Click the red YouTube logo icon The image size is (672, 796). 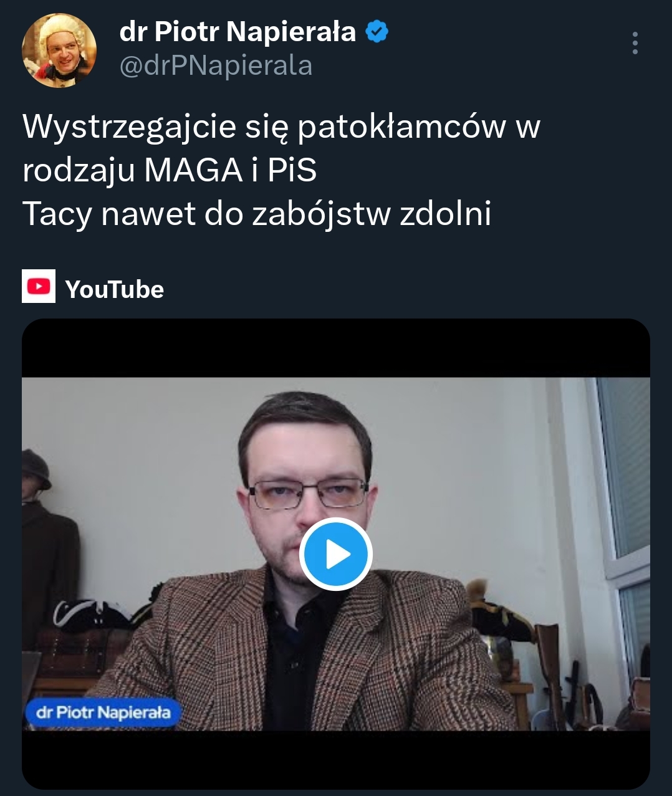tap(39, 286)
